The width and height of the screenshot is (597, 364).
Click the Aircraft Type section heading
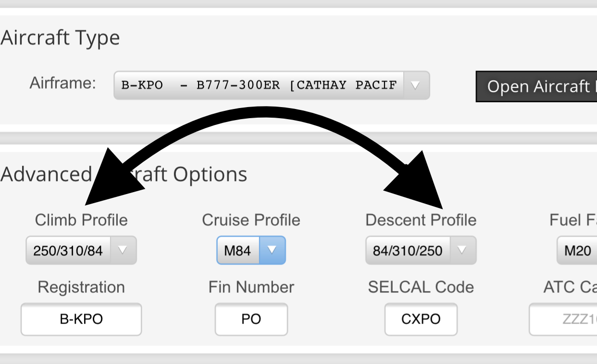pos(60,38)
